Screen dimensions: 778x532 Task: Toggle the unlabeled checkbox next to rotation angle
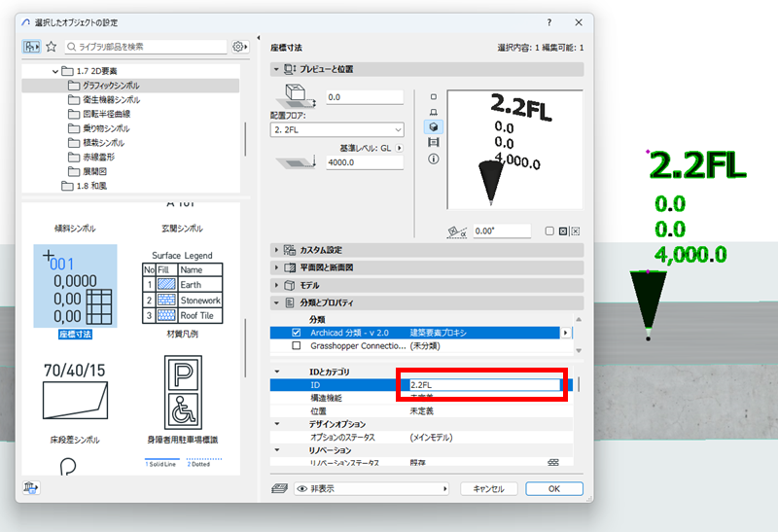pyautogui.click(x=549, y=231)
